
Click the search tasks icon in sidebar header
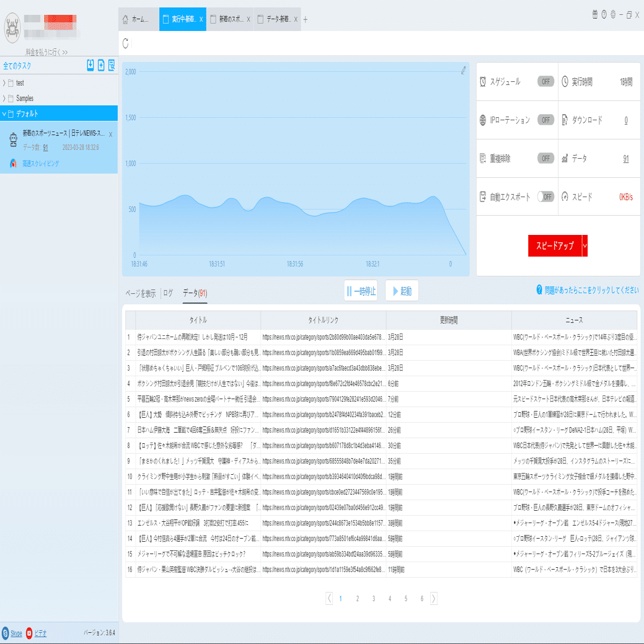[x=112, y=65]
